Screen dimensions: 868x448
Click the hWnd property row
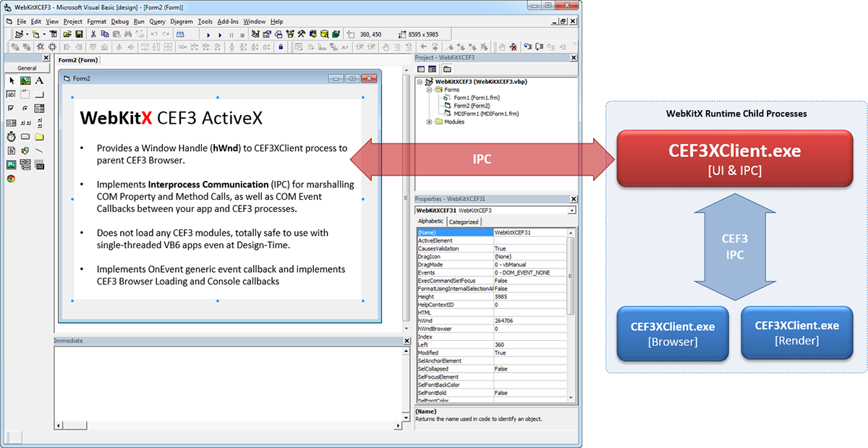[491, 321]
